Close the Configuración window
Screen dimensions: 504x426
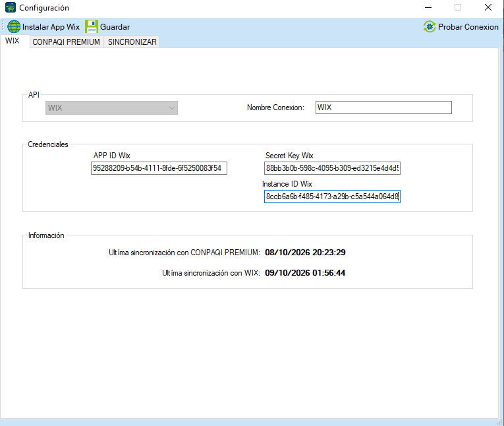(x=488, y=7)
